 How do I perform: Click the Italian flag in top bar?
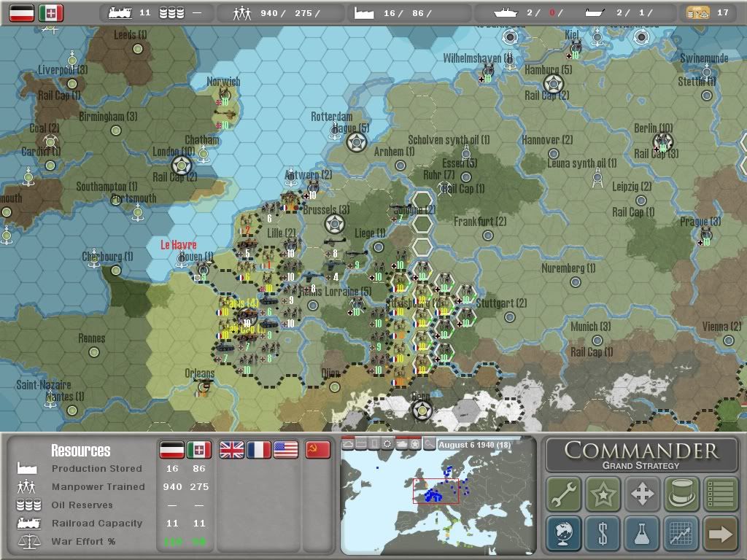coord(50,13)
